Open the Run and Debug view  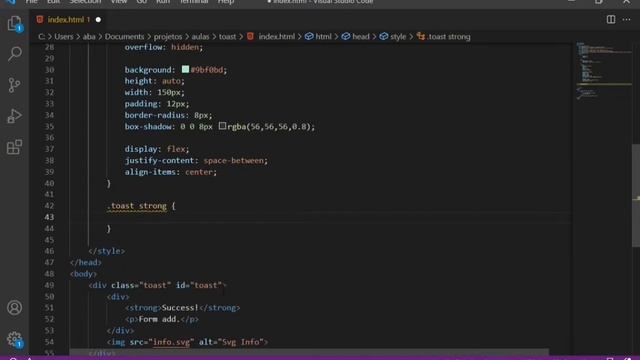14,116
